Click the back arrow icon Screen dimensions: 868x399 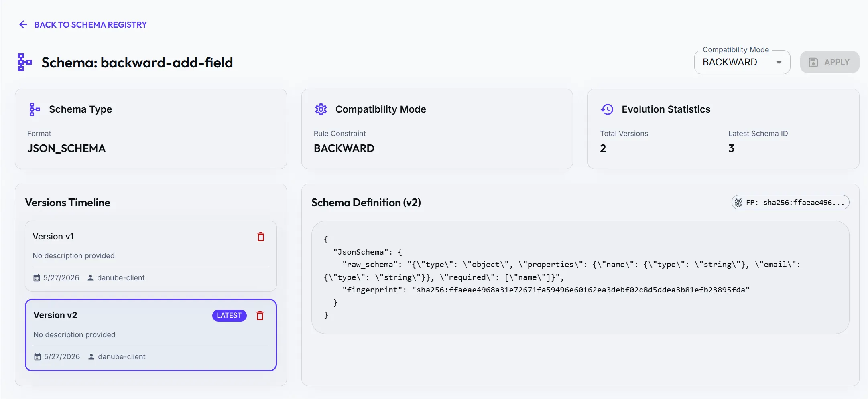pos(23,25)
